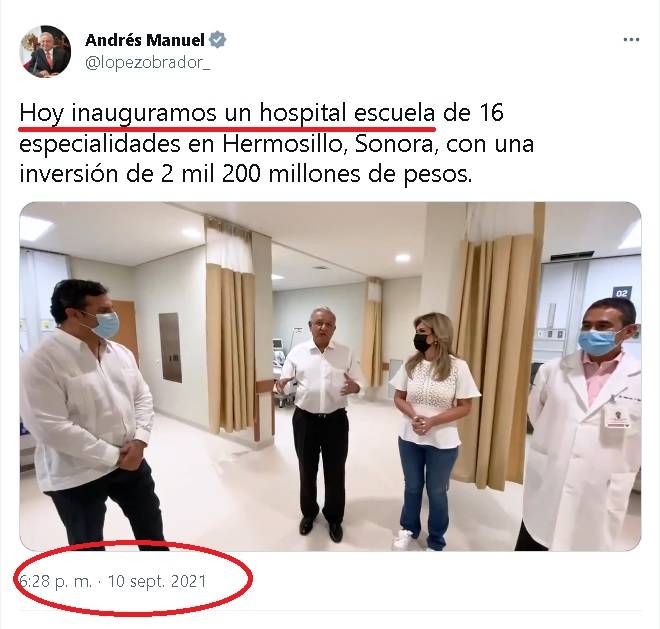This screenshot has width=660, height=629.
Task: Open the three-dots more options menu
Action: click(x=631, y=40)
